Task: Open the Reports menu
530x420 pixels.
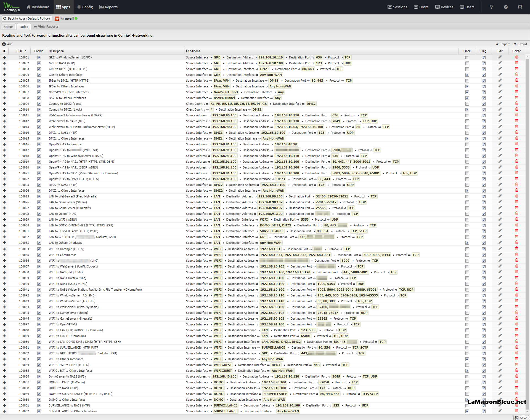Action: tap(108, 7)
